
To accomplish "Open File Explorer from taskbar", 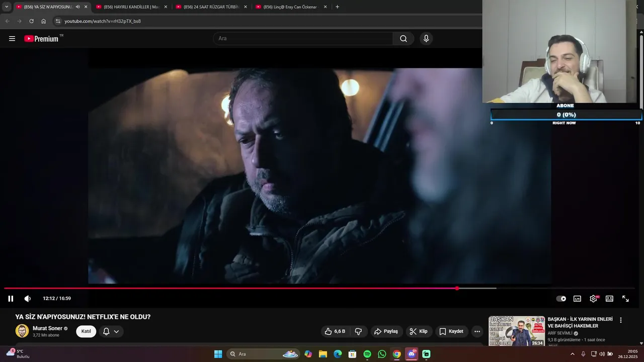I will [323, 354].
